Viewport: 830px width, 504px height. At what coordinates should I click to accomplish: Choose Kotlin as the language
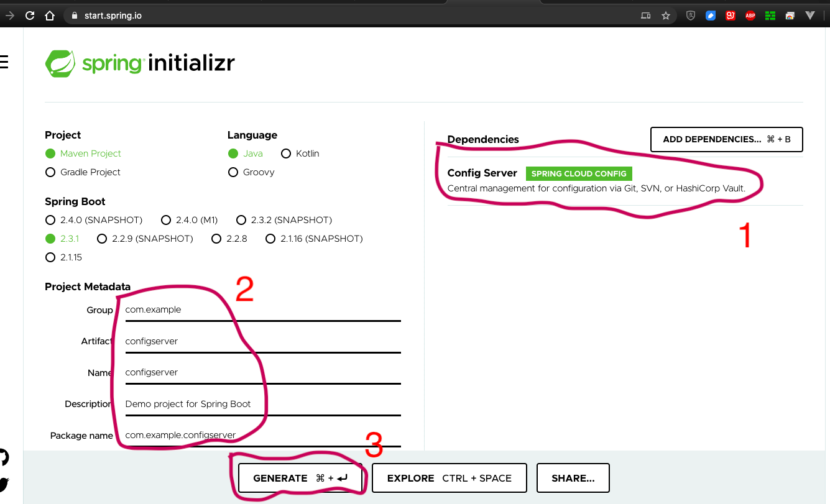click(300, 153)
